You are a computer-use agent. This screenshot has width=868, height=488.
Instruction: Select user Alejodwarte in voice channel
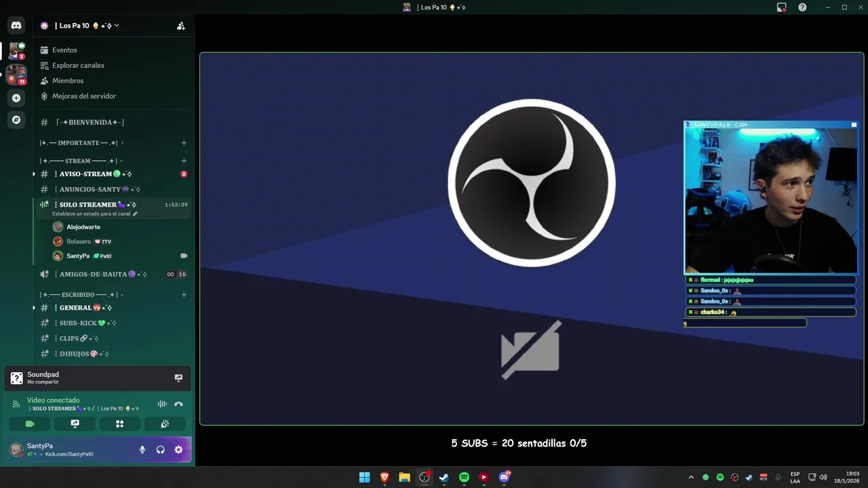[83, 227]
